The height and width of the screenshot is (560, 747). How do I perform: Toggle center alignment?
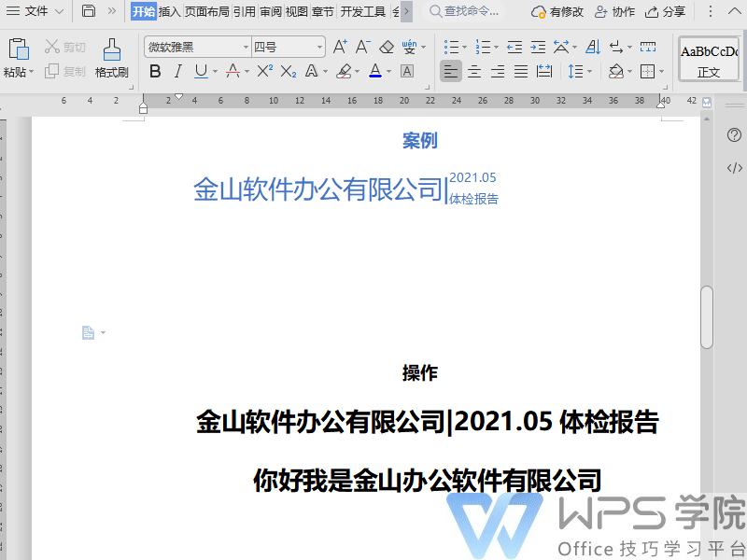[474, 72]
